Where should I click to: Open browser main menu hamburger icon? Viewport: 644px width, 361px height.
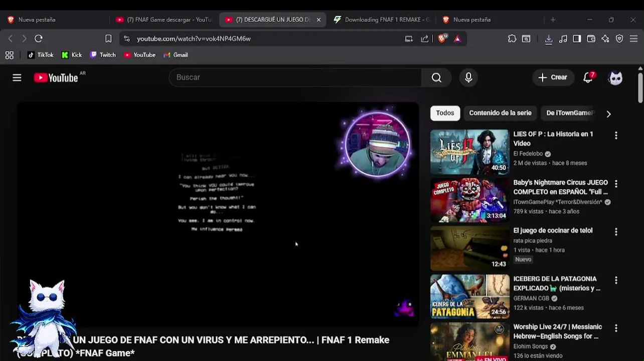point(633,39)
